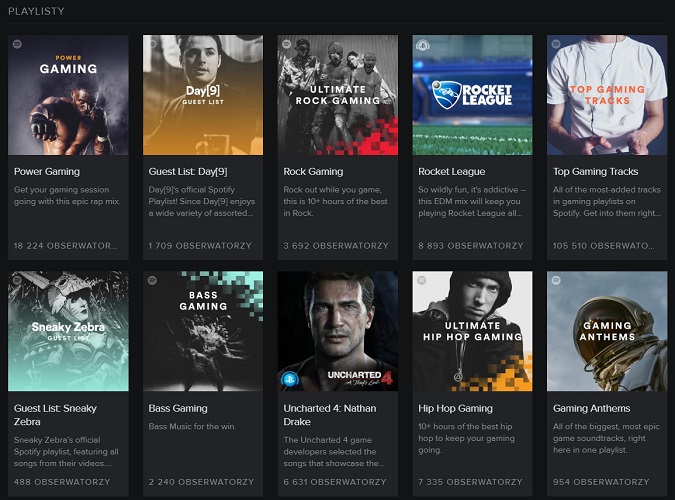Open 'Uncharted 4: Nathan Drake' title link
This screenshot has width=675, height=500.
tap(330, 415)
